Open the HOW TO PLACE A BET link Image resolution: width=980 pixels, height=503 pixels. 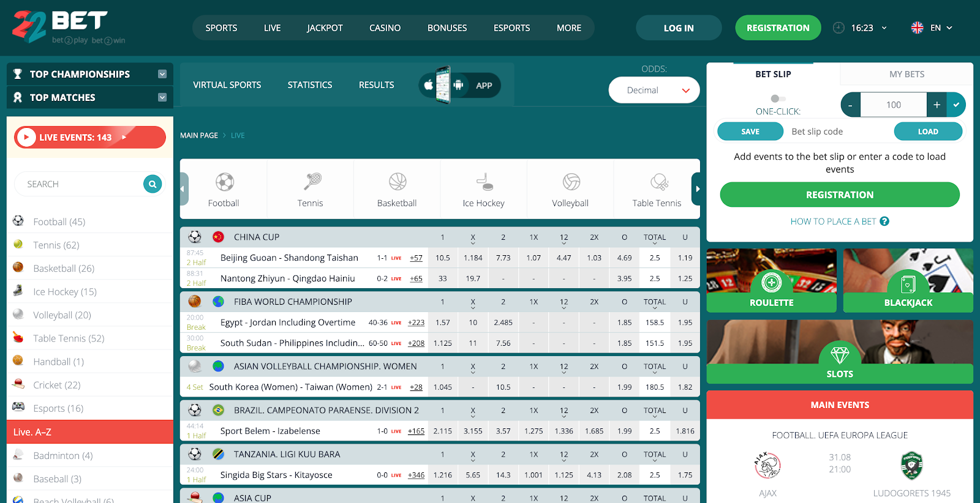click(x=833, y=222)
